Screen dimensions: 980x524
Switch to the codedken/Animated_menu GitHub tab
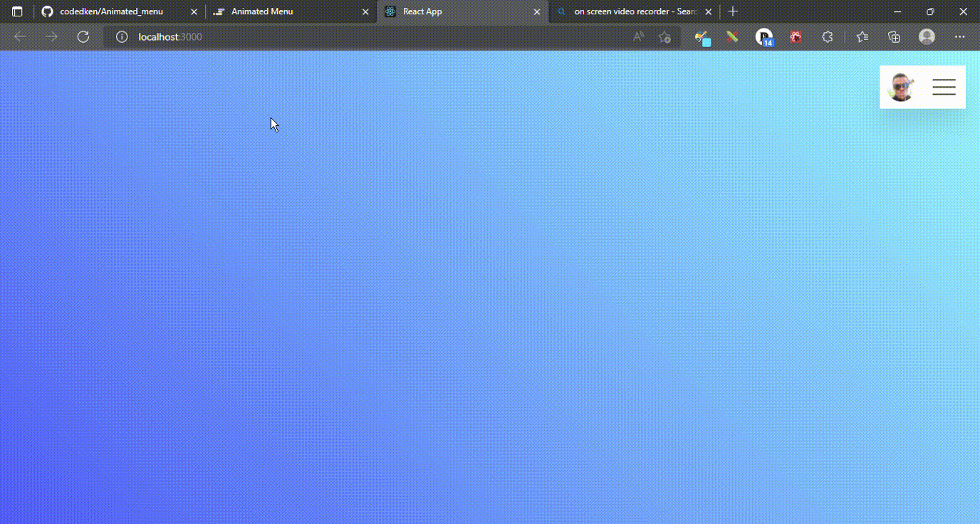pos(114,11)
